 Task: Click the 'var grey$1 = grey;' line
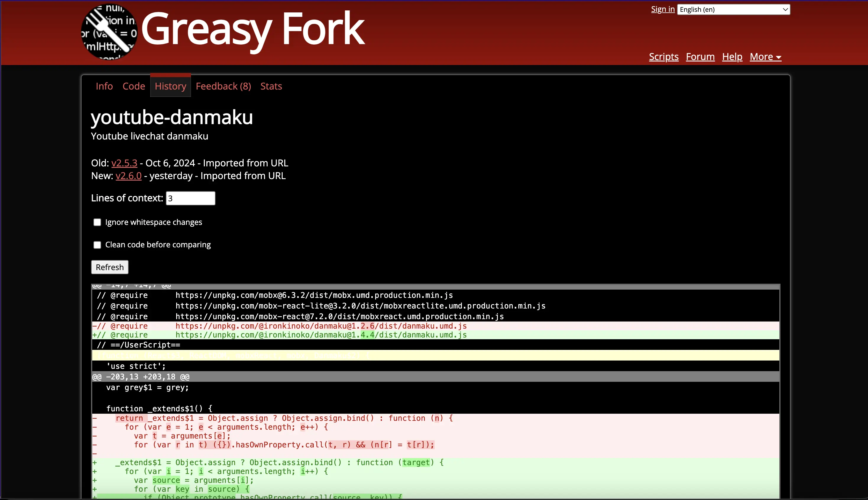tap(435, 387)
